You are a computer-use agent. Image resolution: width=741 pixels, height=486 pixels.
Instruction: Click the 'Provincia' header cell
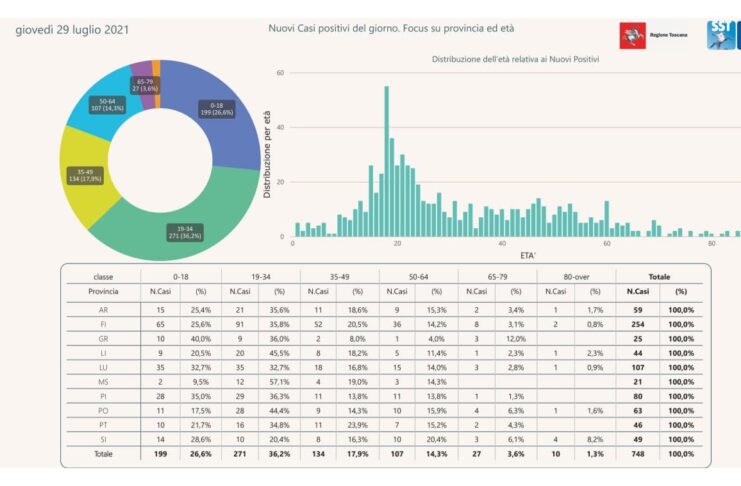(x=103, y=292)
